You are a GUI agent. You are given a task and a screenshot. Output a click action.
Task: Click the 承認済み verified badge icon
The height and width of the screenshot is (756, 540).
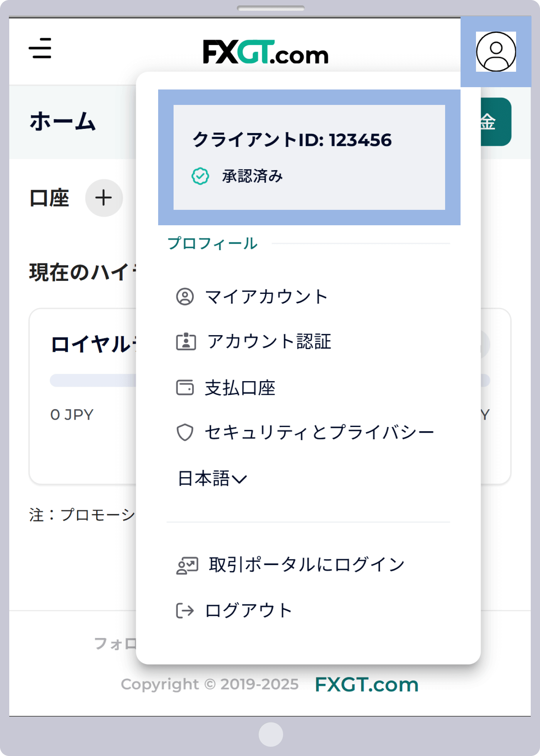200,175
